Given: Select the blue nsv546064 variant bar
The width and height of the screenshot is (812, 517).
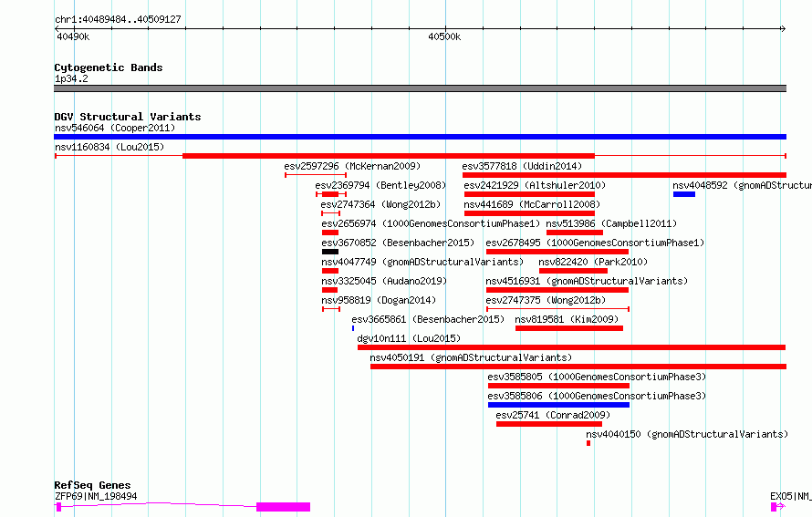Looking at the screenshot, I should click(x=420, y=137).
